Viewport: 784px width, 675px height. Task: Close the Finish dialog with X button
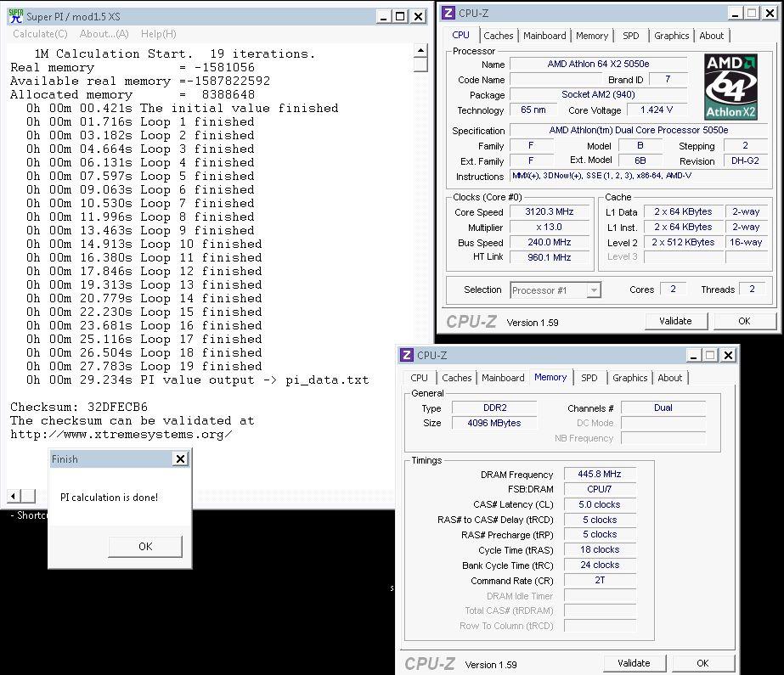(180, 458)
